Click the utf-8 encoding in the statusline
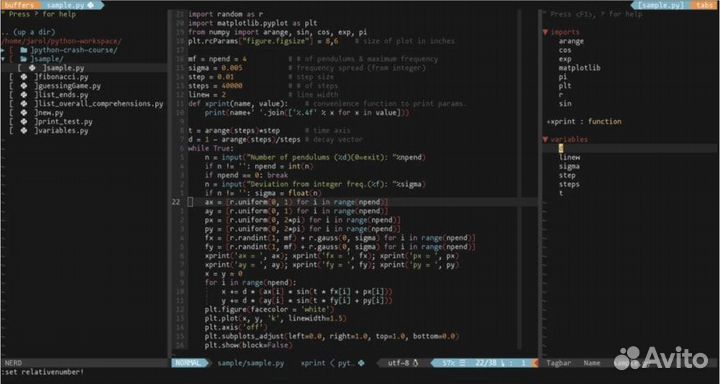The height and width of the screenshot is (384, 720). pos(399,363)
